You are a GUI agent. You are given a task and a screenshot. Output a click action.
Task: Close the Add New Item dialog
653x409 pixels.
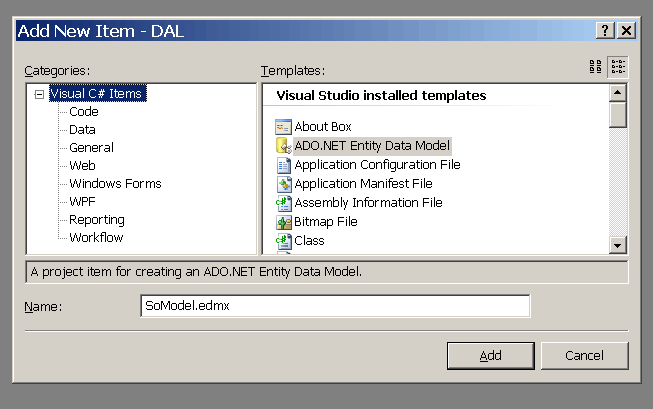tap(626, 30)
